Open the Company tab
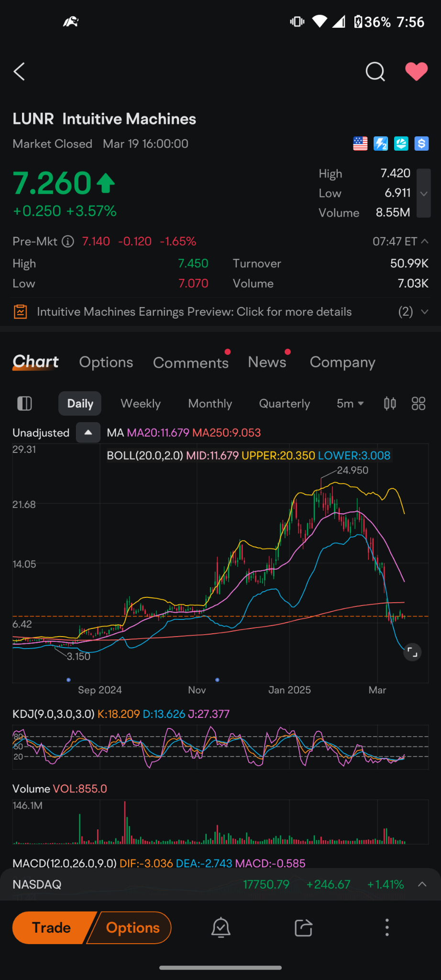Image resolution: width=441 pixels, height=980 pixels. click(x=342, y=363)
